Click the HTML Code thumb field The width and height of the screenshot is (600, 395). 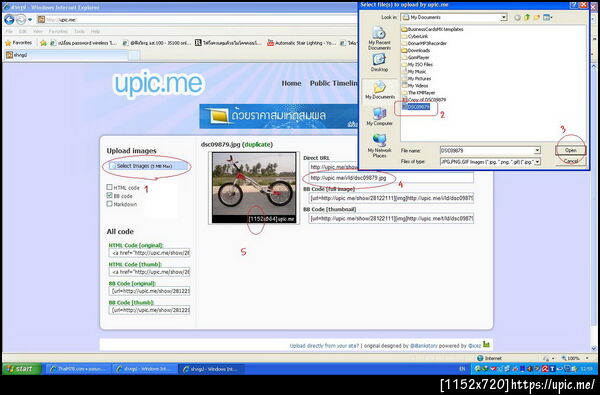tap(149, 272)
